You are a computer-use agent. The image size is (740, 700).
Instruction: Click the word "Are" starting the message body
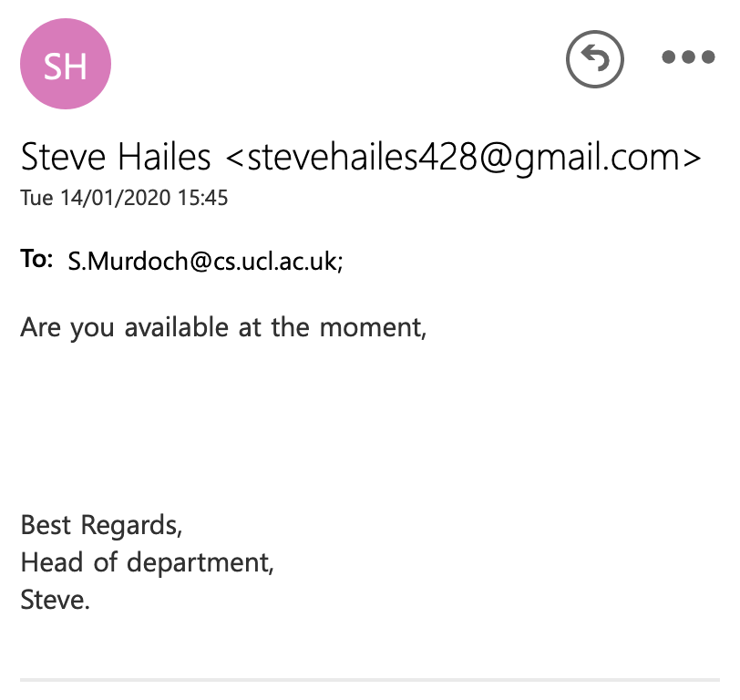coord(40,327)
